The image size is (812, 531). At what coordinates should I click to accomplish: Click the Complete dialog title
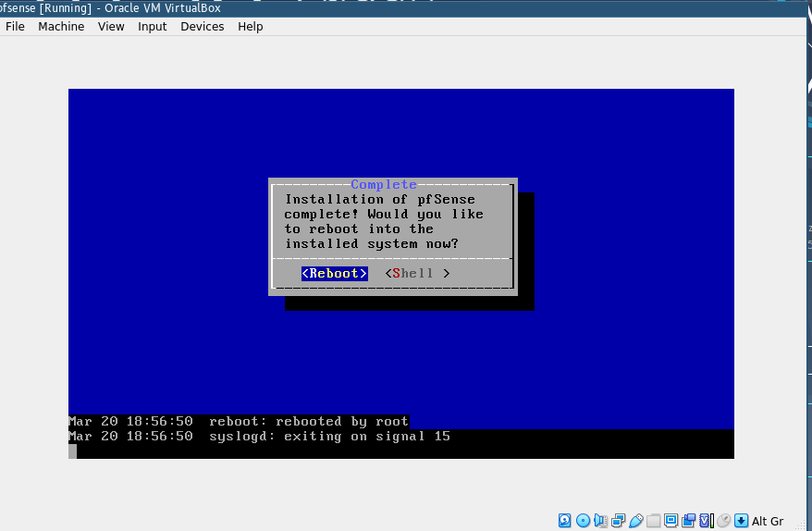384,184
